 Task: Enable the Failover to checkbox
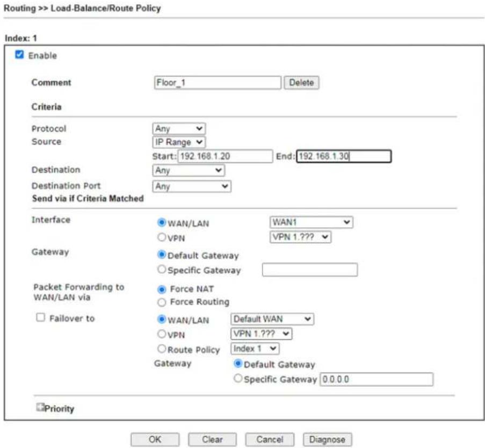[40, 317]
